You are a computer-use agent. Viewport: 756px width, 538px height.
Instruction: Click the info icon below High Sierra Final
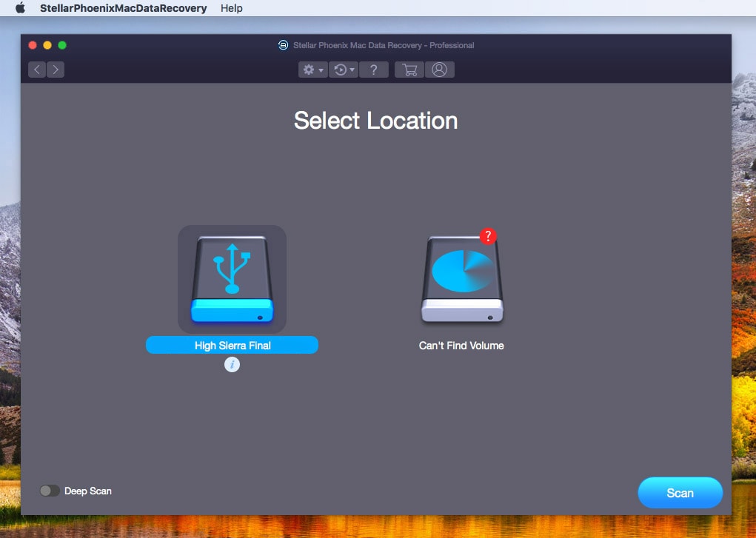pyautogui.click(x=232, y=364)
